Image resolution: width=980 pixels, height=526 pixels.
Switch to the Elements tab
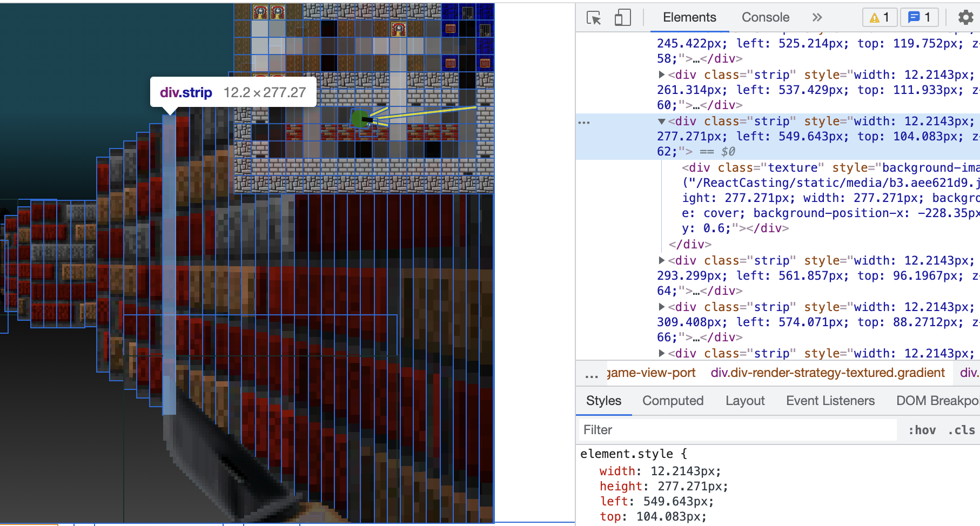pyautogui.click(x=689, y=17)
